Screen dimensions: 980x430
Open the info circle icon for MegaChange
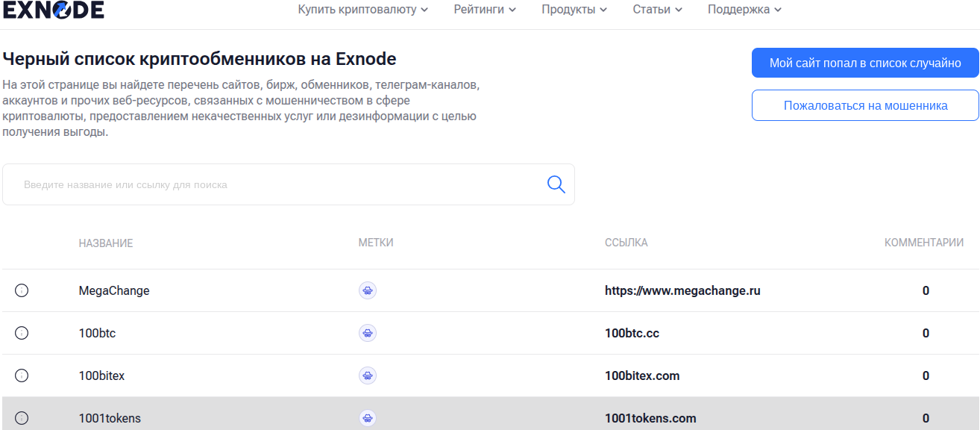(x=22, y=290)
